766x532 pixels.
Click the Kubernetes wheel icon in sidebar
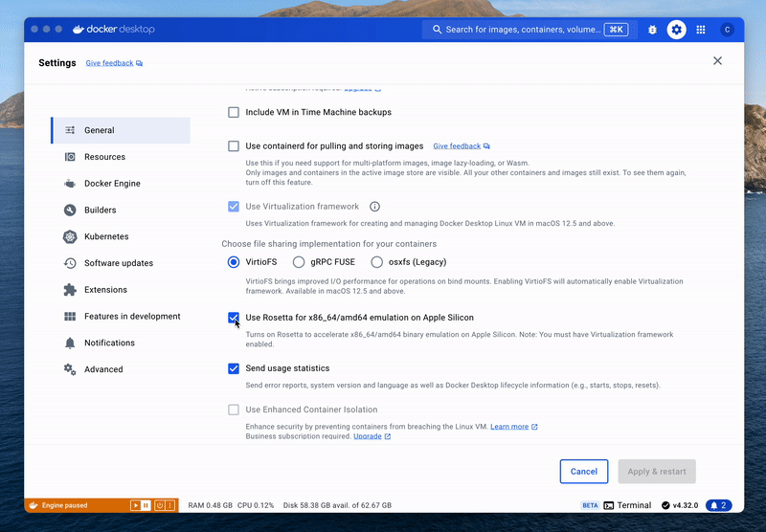[x=70, y=236]
